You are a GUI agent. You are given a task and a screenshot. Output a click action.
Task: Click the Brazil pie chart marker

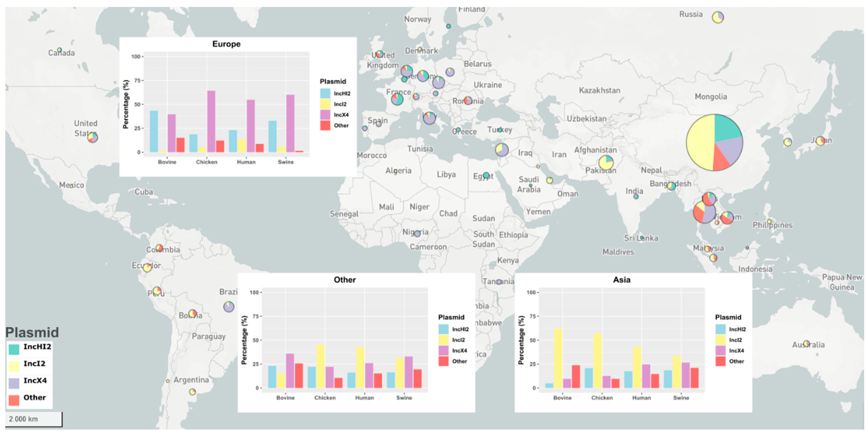click(x=229, y=306)
